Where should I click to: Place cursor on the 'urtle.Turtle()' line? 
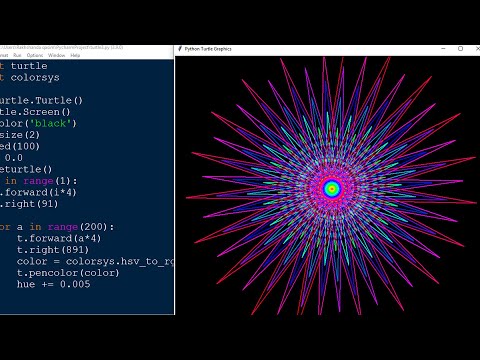(x=41, y=100)
